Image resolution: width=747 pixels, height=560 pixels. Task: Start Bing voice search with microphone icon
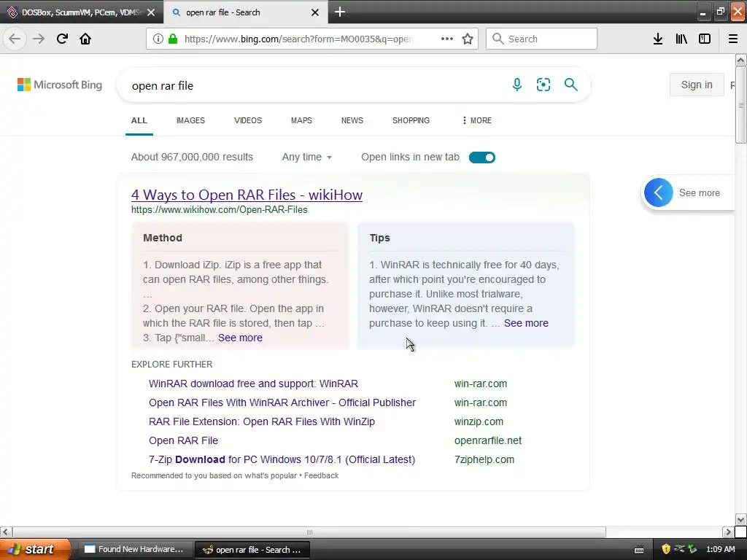tap(517, 85)
